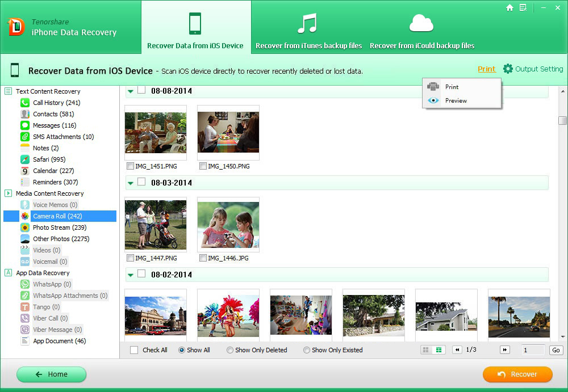This screenshot has height=392, width=568.
Task: Click the home icon in title bar
Action: tap(509, 7)
